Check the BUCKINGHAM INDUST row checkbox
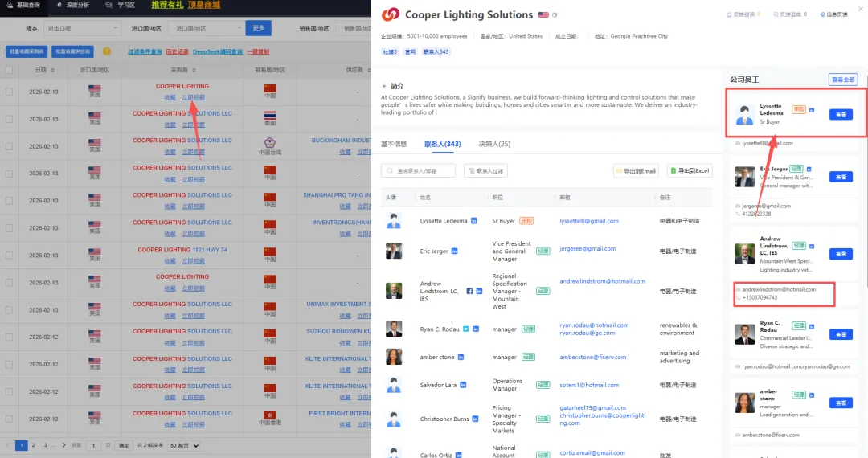This screenshot has width=868, height=458. tap(9, 146)
